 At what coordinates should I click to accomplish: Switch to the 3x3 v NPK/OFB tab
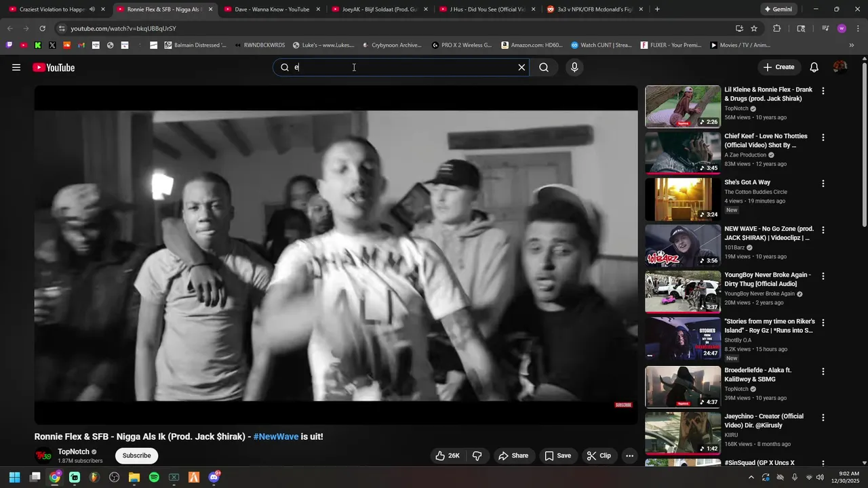(x=594, y=9)
